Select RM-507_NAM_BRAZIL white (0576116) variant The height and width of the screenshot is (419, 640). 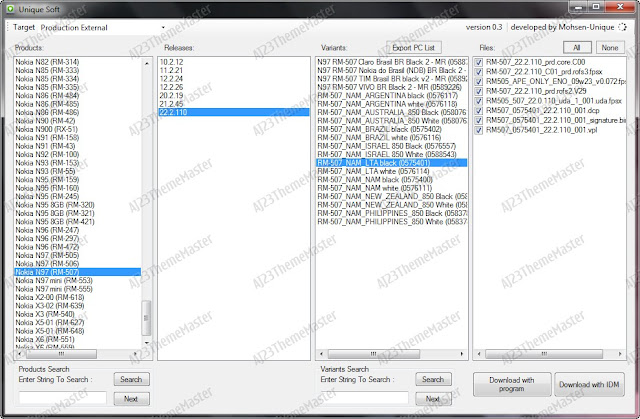tap(392, 137)
